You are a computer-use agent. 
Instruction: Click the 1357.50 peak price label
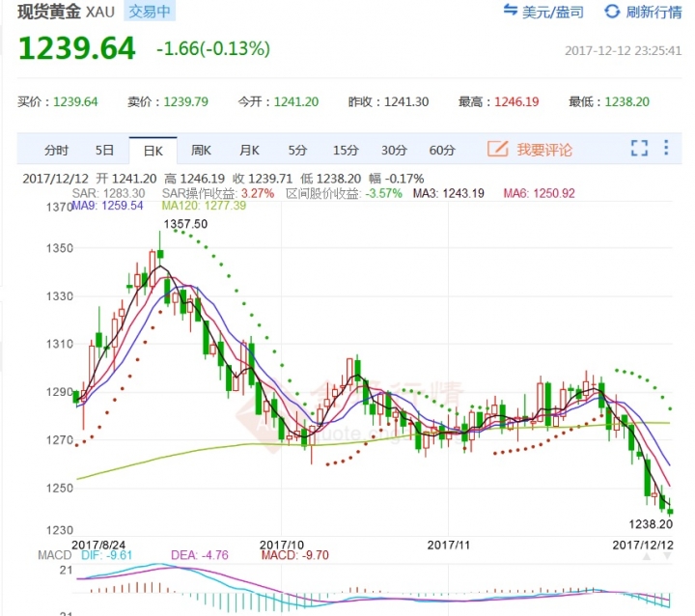(185, 224)
